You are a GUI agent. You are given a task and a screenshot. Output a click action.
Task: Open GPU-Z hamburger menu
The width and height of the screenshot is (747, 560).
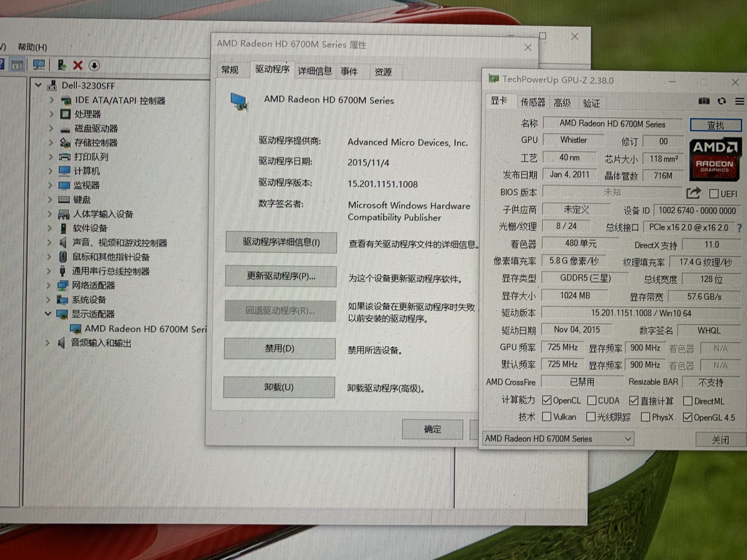(740, 101)
